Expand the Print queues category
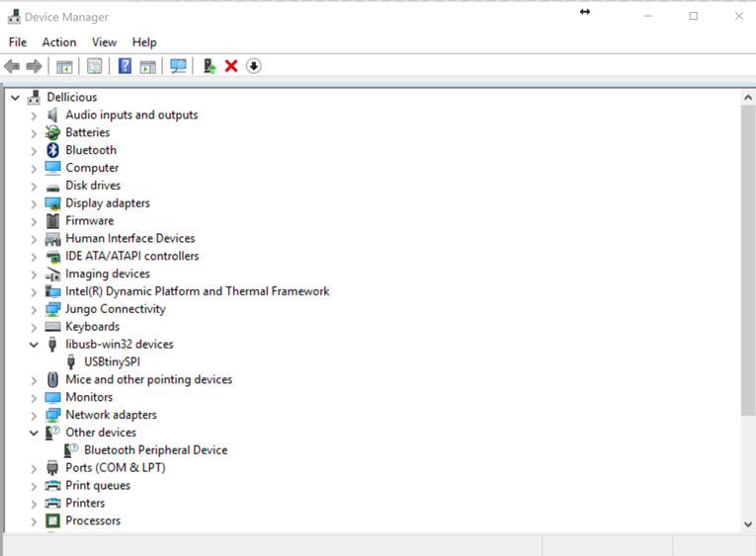Screen dimensions: 756x556 34,486
